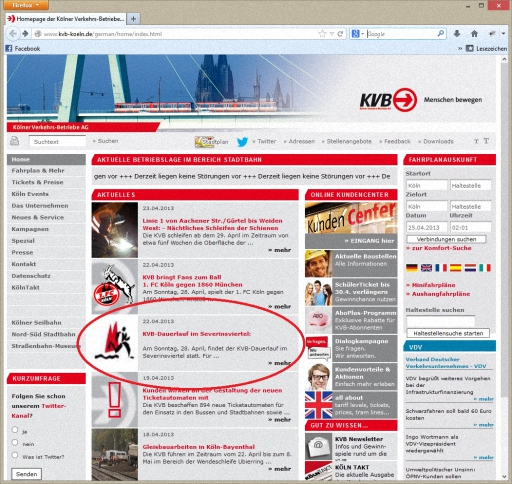
Task: Open the 'zur Komfort-Suche' link
Action: click(439, 248)
